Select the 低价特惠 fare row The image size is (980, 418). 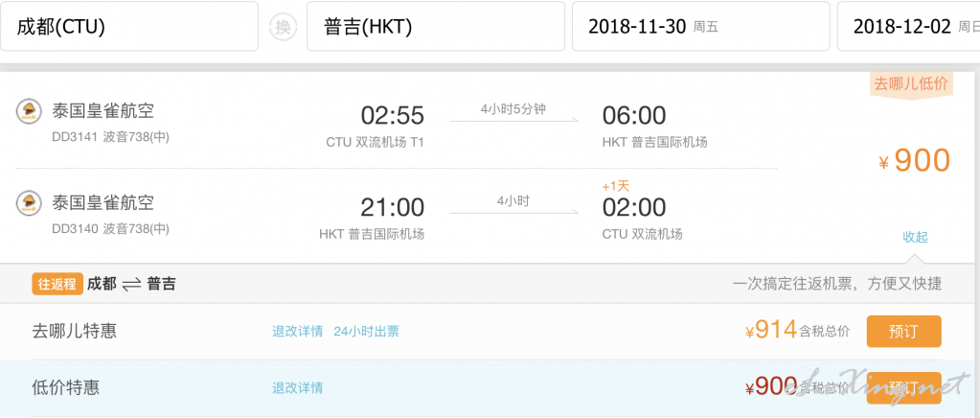[x=490, y=388]
